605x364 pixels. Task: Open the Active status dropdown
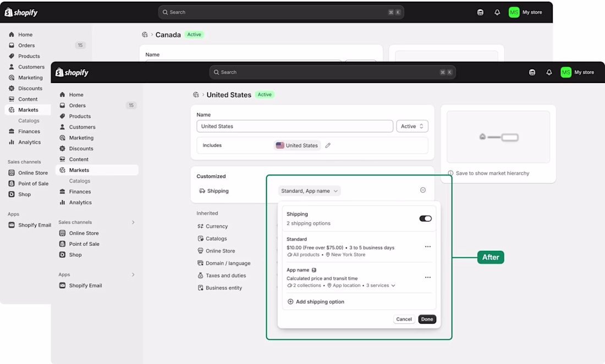412,126
